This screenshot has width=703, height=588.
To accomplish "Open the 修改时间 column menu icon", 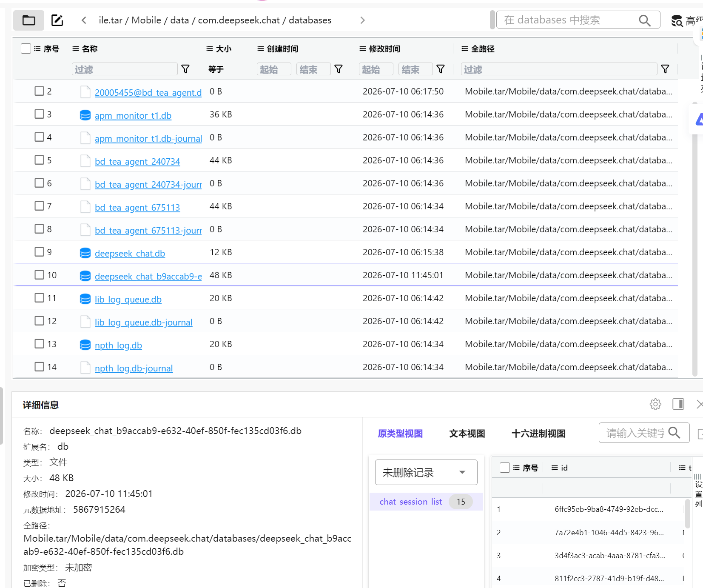I will click(362, 49).
